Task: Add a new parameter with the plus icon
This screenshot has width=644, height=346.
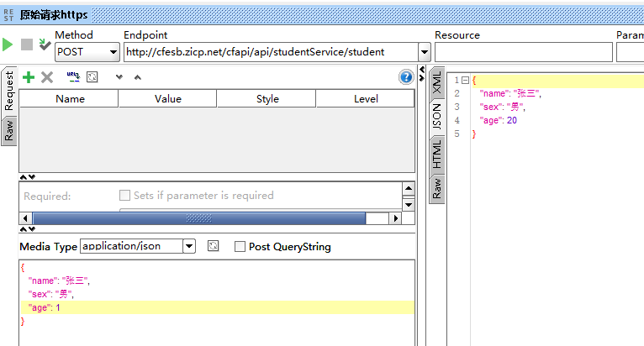Action: click(29, 77)
